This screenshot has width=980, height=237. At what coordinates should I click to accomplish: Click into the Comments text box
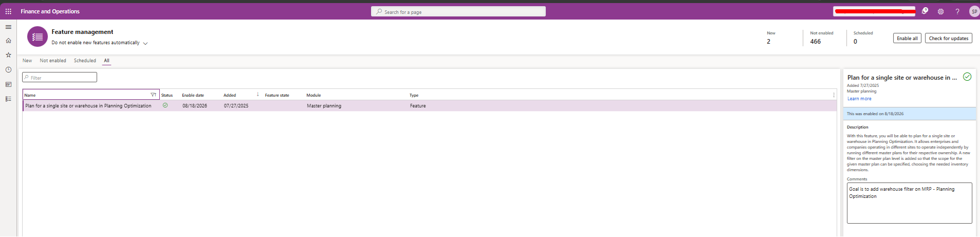point(909,203)
